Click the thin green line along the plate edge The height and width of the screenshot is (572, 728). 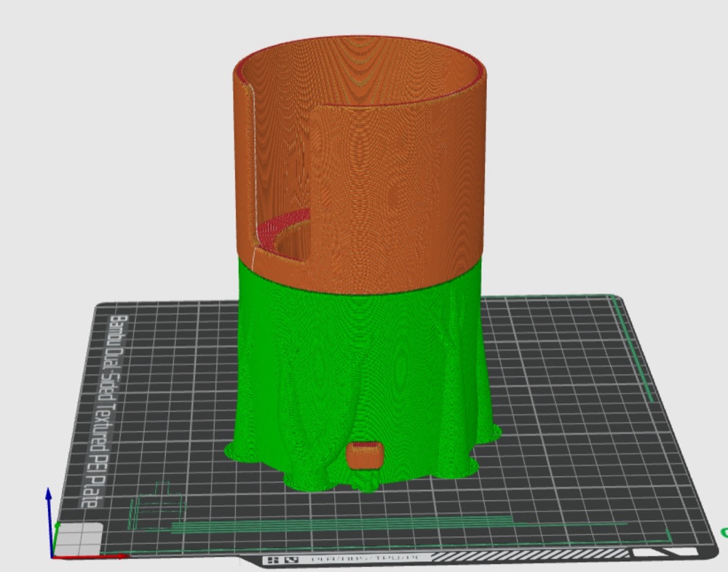tap(633, 348)
